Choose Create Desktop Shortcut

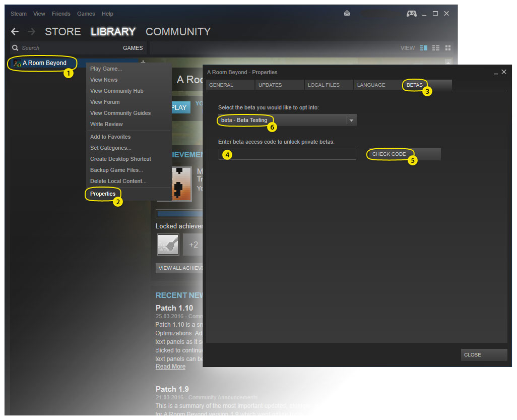click(x=128, y=159)
